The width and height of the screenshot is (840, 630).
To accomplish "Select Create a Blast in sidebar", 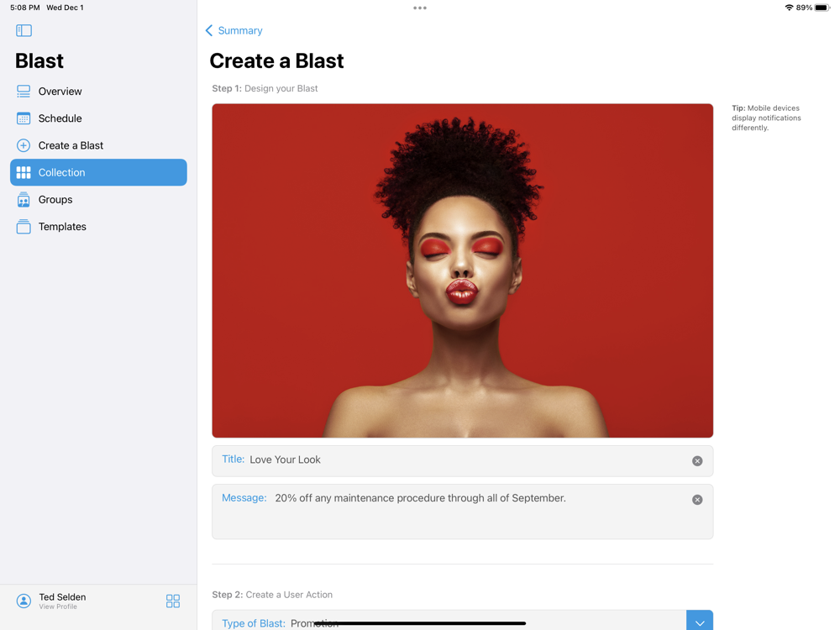I will (x=98, y=145).
